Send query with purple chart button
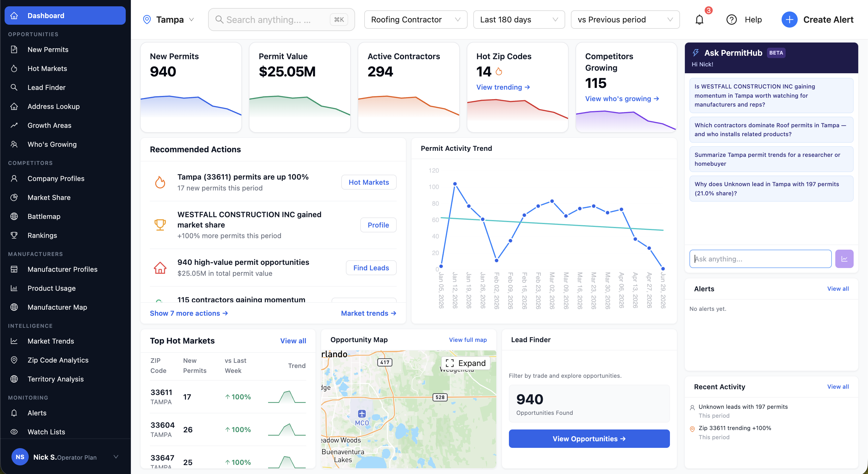This screenshot has height=474, width=868. coord(844,259)
